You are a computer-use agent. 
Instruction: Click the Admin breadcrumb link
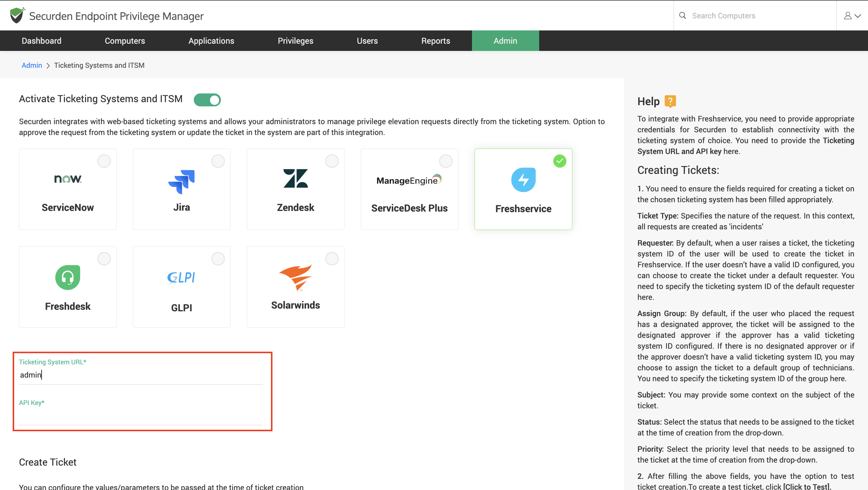32,65
